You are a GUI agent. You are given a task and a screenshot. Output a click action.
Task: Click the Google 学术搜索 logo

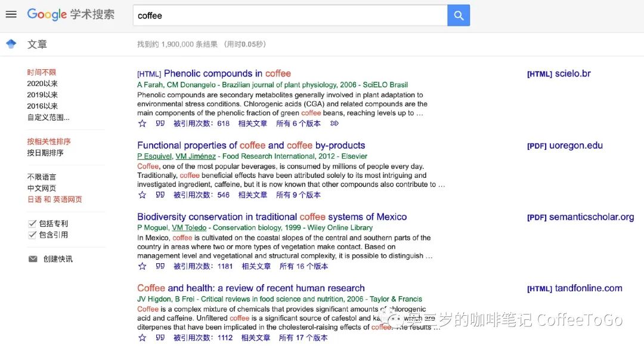click(x=70, y=15)
